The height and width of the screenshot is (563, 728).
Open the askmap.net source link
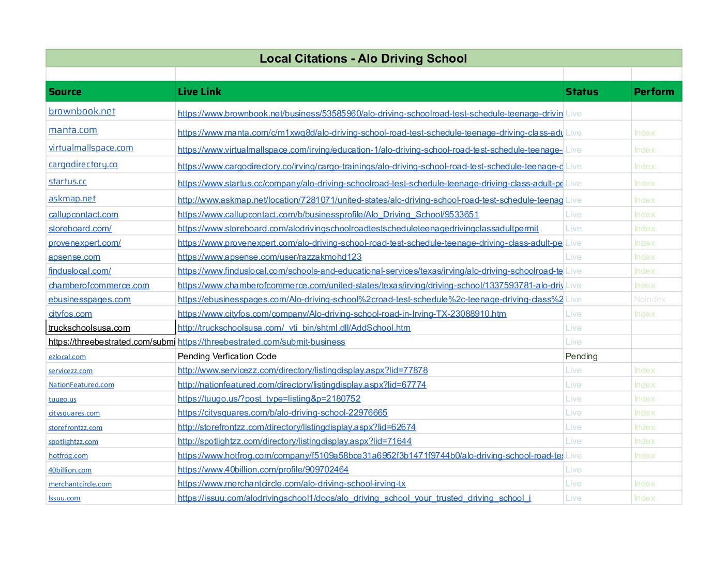click(x=72, y=199)
